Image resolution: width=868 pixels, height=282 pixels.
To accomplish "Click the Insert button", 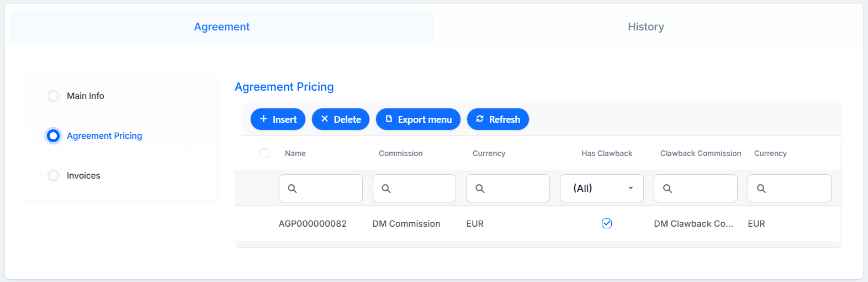I will pyautogui.click(x=278, y=119).
